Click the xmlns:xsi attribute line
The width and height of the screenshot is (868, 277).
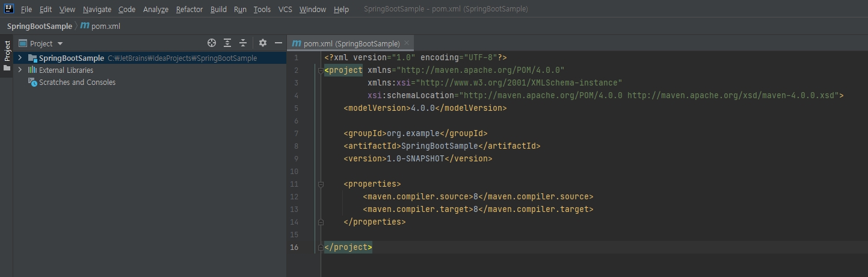pyautogui.click(x=495, y=83)
